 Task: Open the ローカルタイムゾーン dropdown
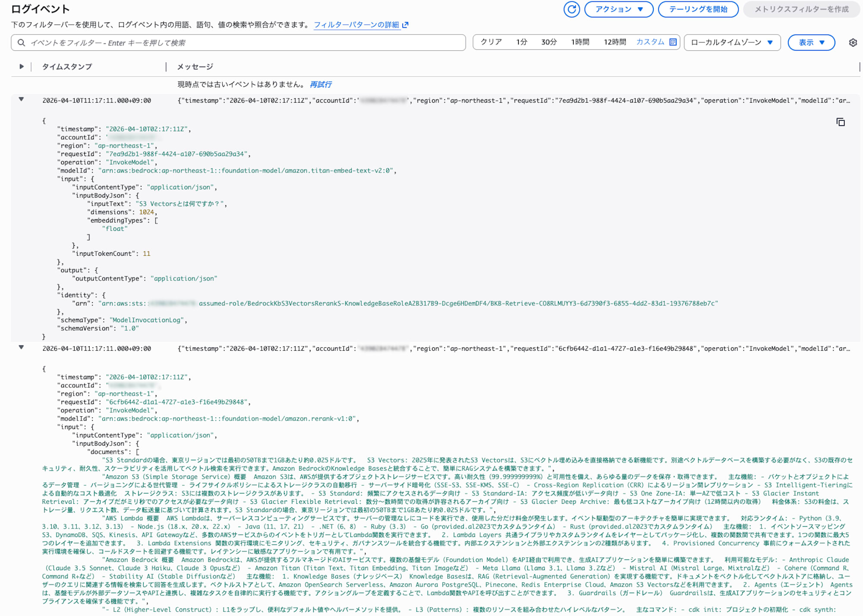[x=732, y=42]
